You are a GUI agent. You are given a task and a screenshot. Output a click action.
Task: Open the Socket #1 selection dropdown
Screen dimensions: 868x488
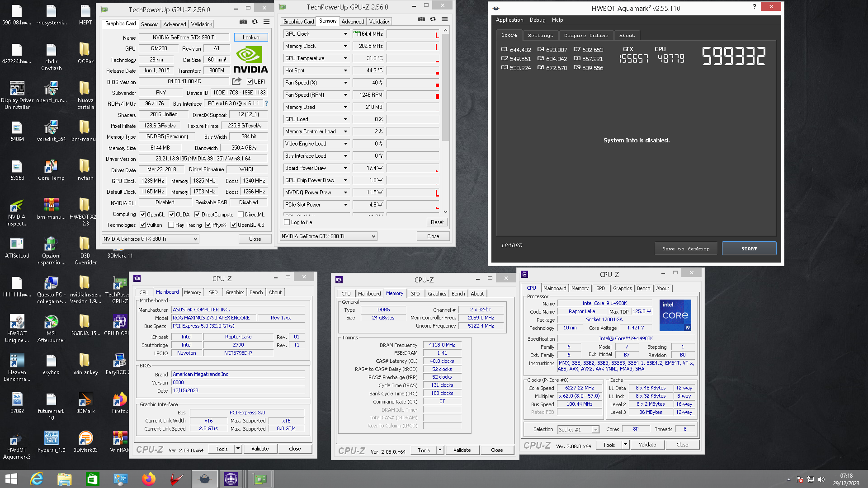578,430
